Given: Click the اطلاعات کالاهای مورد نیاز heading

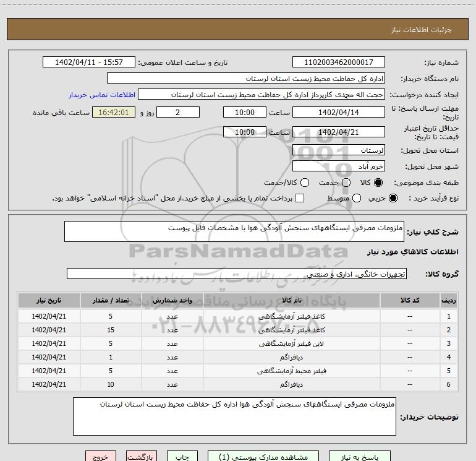Looking at the screenshot, I should click(x=412, y=252).
